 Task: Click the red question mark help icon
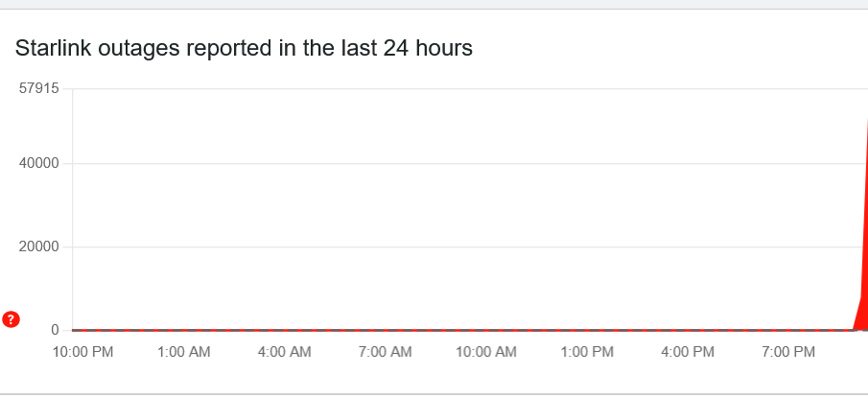point(12,319)
